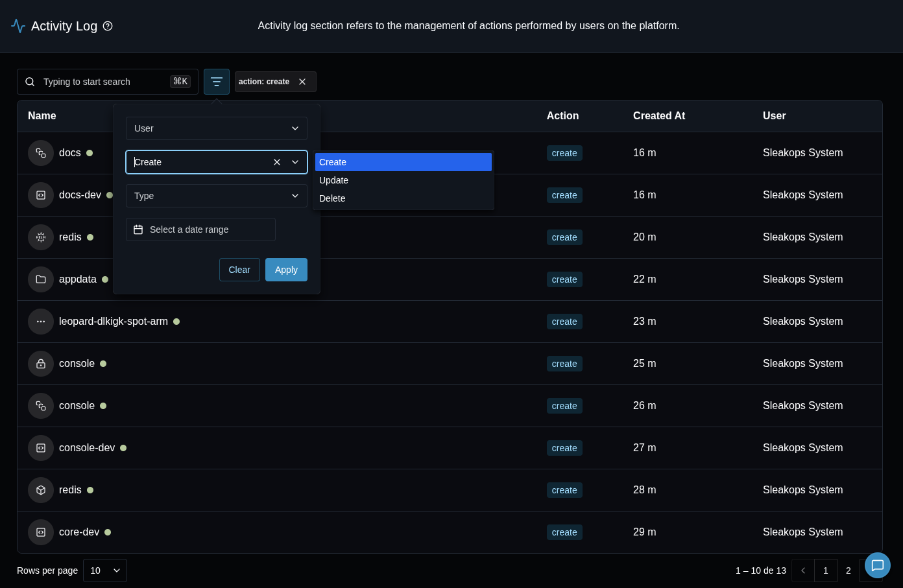The image size is (903, 588).
Task: Open the User filter dropdown
Action: (x=217, y=128)
